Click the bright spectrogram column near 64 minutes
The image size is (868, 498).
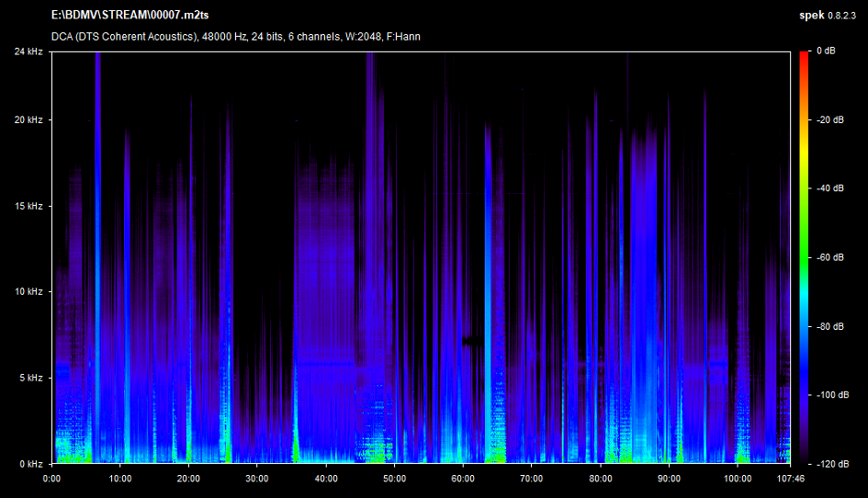488,294
